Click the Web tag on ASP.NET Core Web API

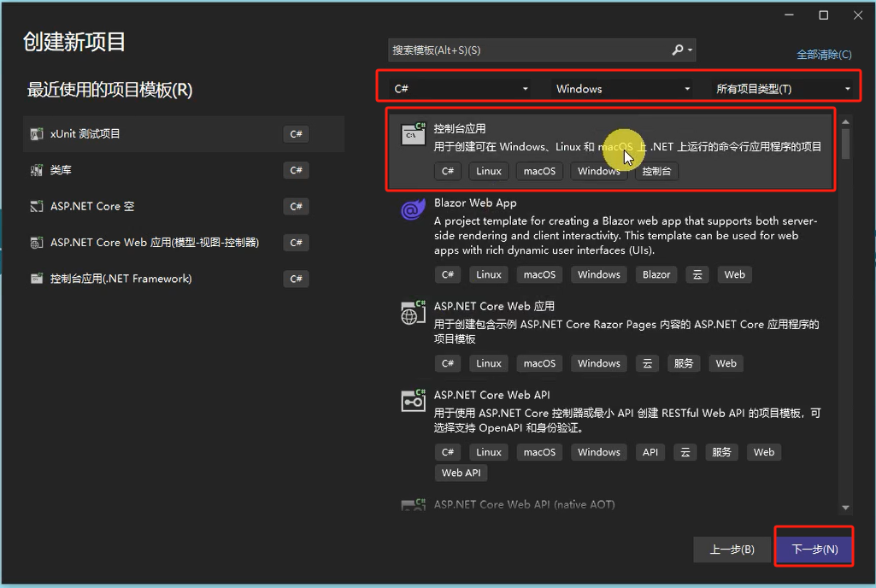(764, 452)
